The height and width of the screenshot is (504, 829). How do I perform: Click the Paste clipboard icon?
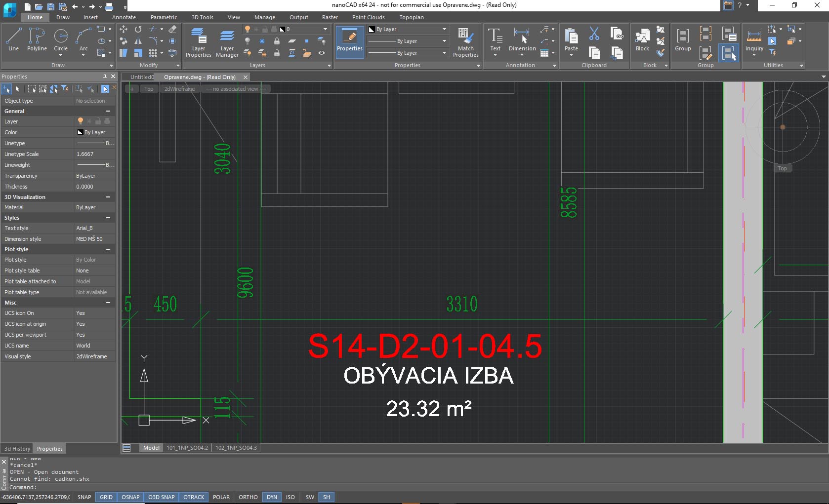[x=571, y=39]
